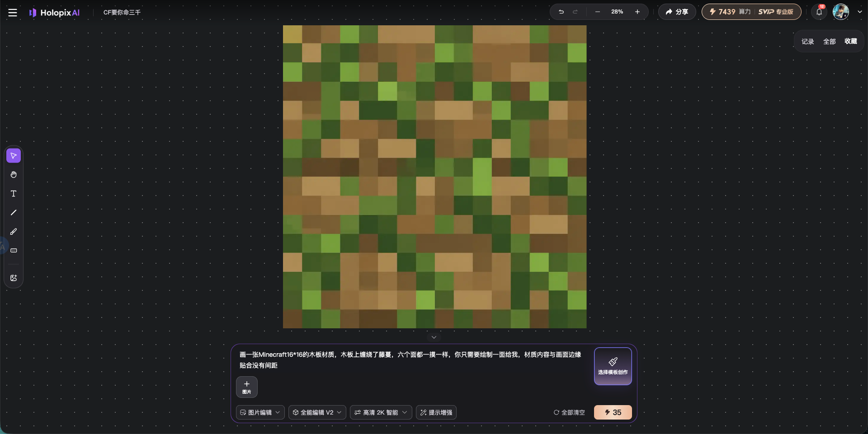The height and width of the screenshot is (434, 868).
Task: Open the 高清 2K 智能 quality dropdown
Action: (381, 412)
